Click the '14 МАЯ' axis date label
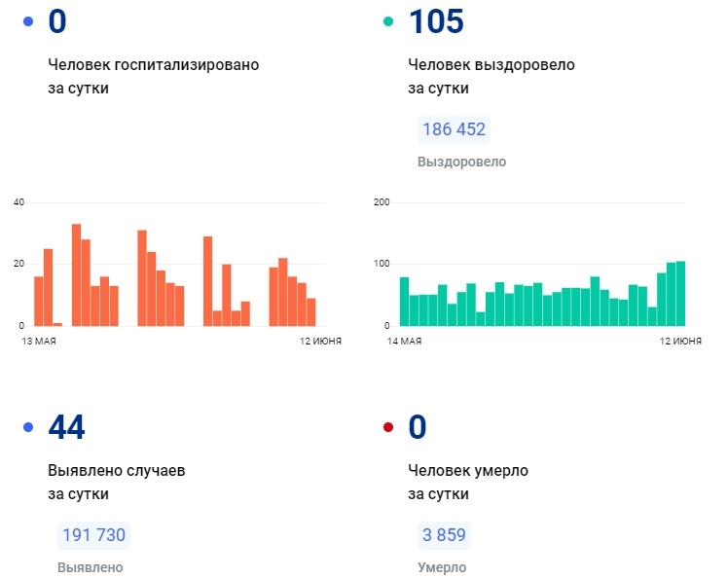728x578 pixels. (x=404, y=342)
